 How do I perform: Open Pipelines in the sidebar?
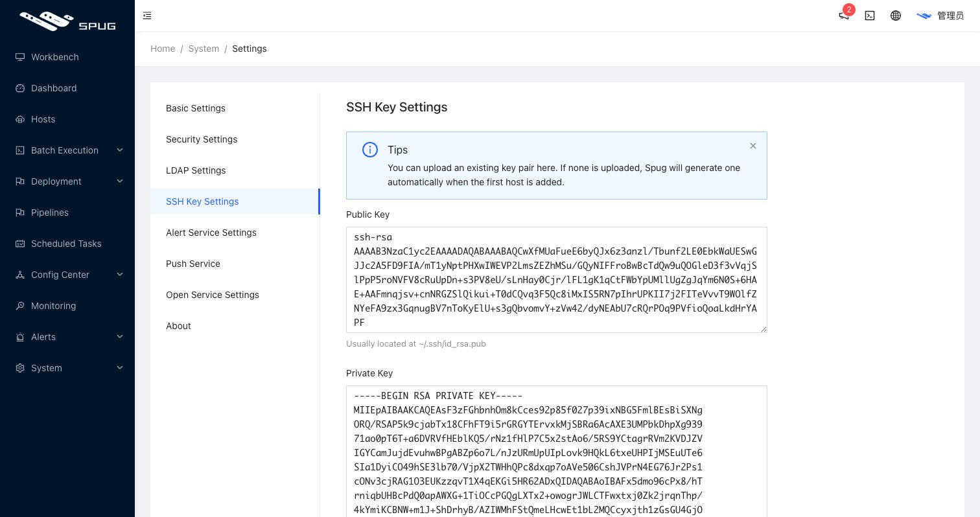click(67, 213)
